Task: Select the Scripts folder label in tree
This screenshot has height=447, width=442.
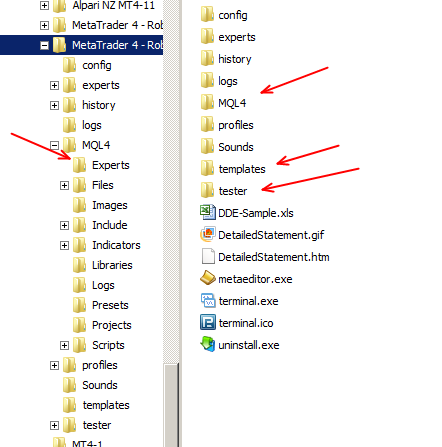Action: [x=108, y=345]
